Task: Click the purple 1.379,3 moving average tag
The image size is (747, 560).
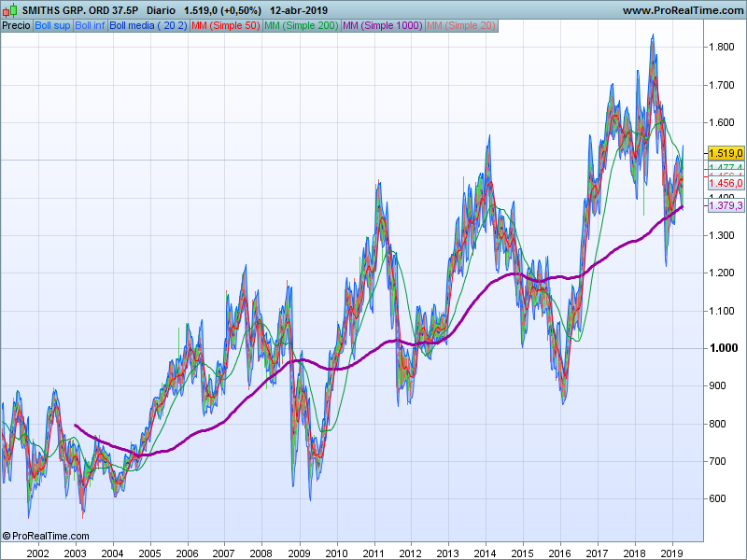Action: 726,205
